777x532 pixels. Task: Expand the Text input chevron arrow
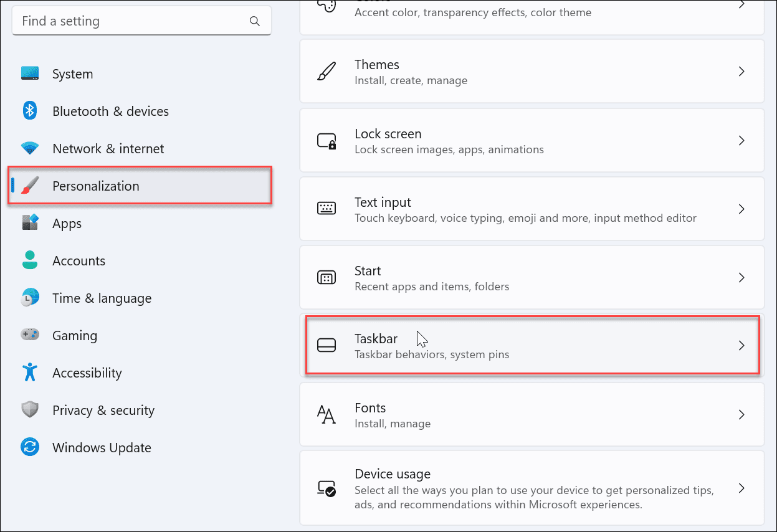coord(741,209)
